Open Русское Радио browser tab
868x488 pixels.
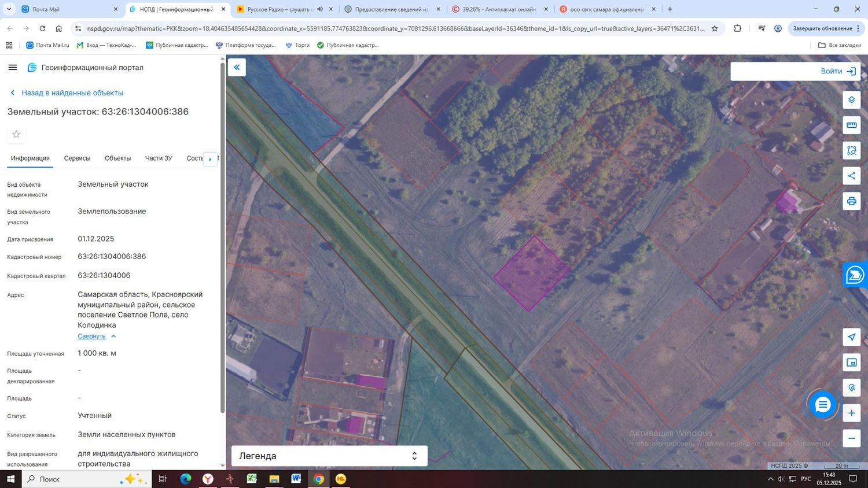[x=285, y=9]
